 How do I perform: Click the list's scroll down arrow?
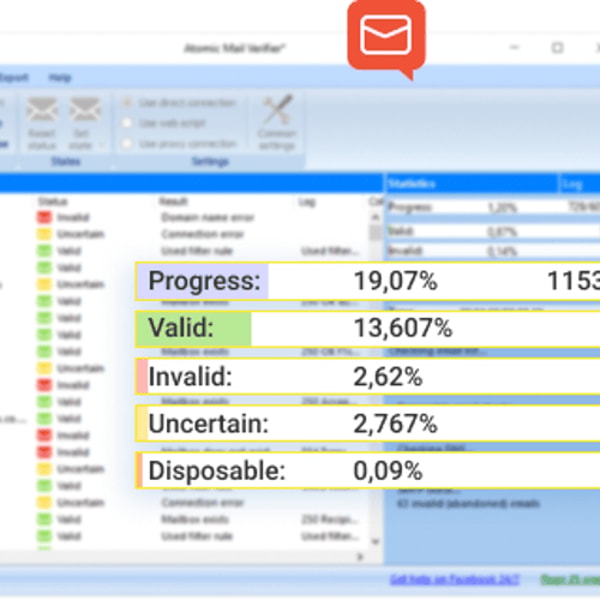click(x=376, y=541)
